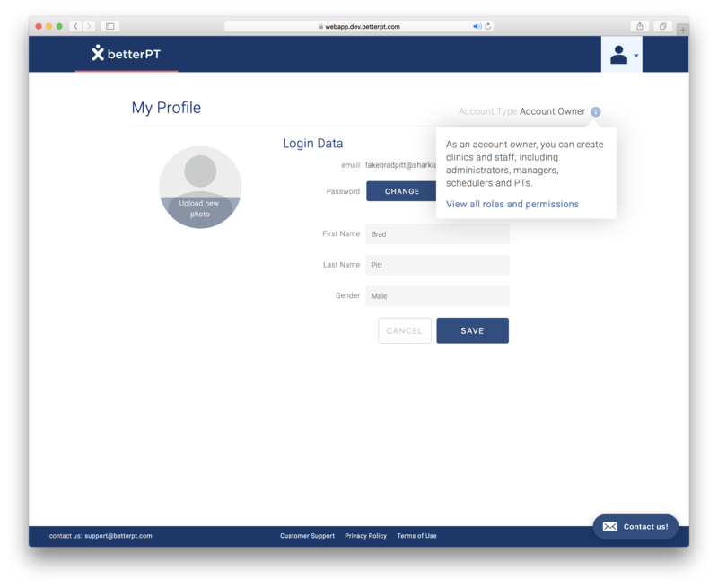Image resolution: width=718 pixels, height=588 pixels.
Task: Click the Safari share icon
Action: 641,27
